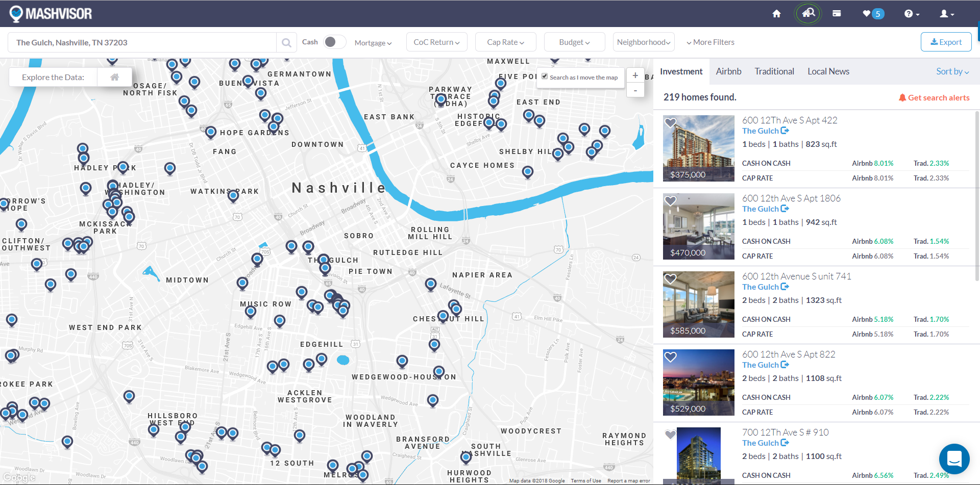Viewport: 980px width, 485px height.
Task: Open the user account menu
Action: coord(947,14)
